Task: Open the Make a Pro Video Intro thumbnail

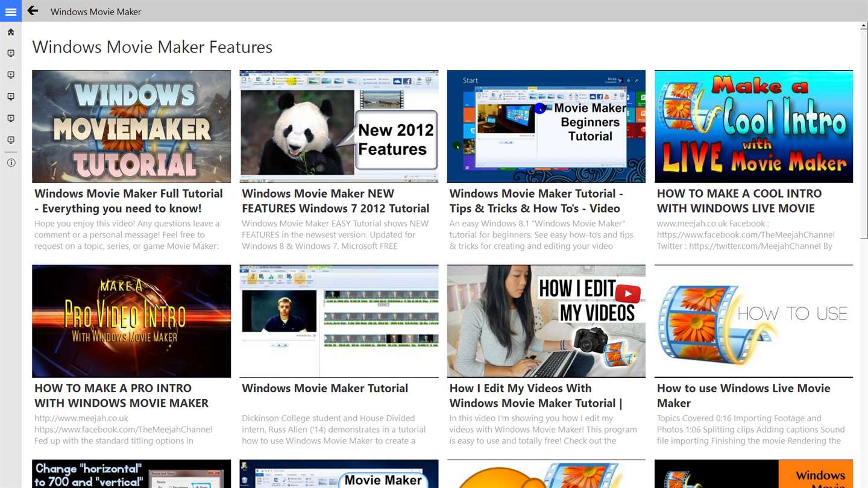Action: 131,321
